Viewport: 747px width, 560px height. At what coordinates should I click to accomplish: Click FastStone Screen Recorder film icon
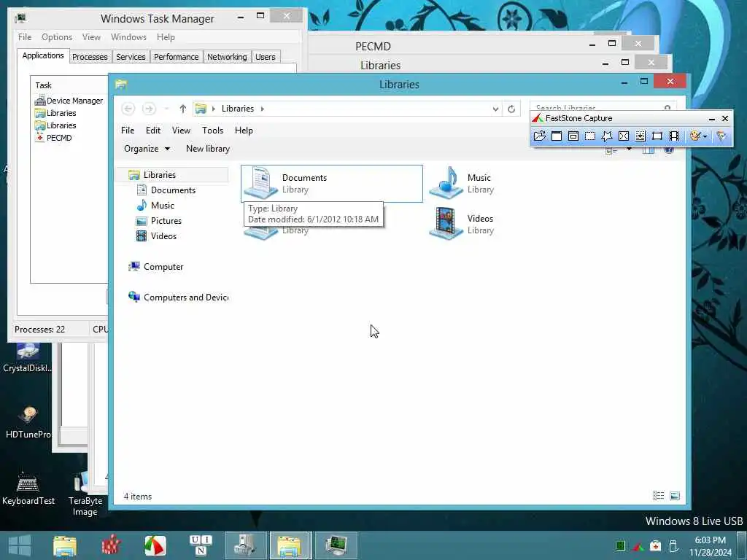click(673, 136)
